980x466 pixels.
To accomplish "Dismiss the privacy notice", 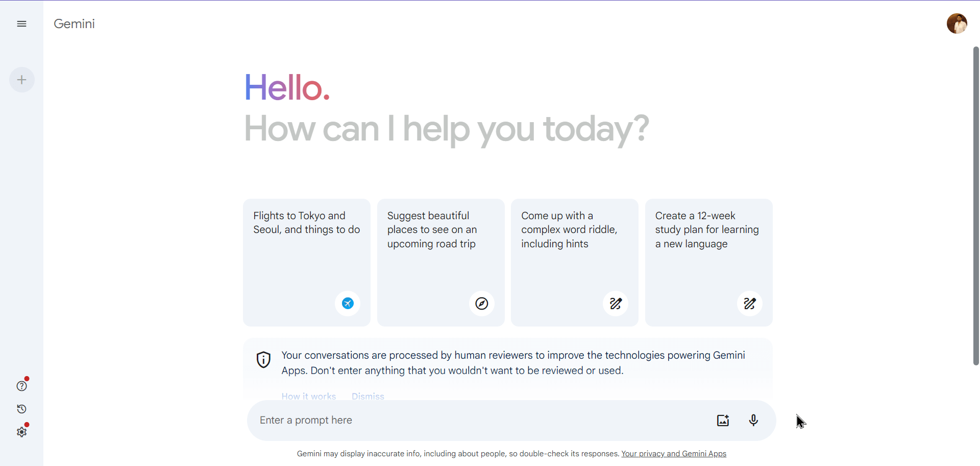I will (367, 396).
